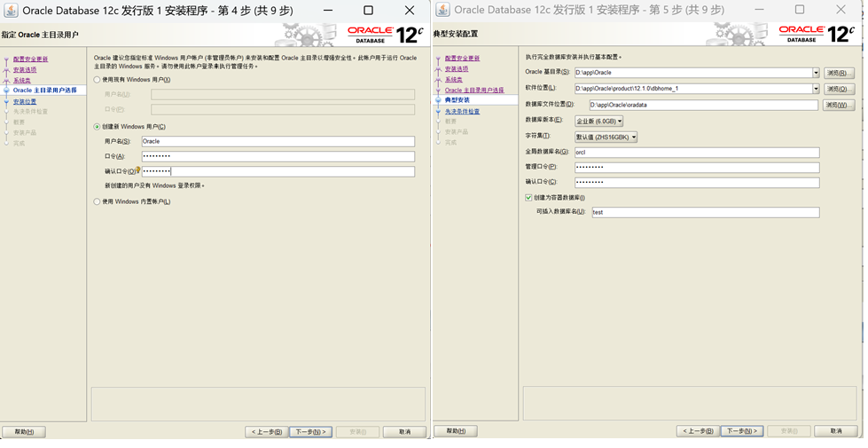The width and height of the screenshot is (868, 448).
Task: Go to 安装位置 step in step 4 sidebar
Action: pos(25,102)
